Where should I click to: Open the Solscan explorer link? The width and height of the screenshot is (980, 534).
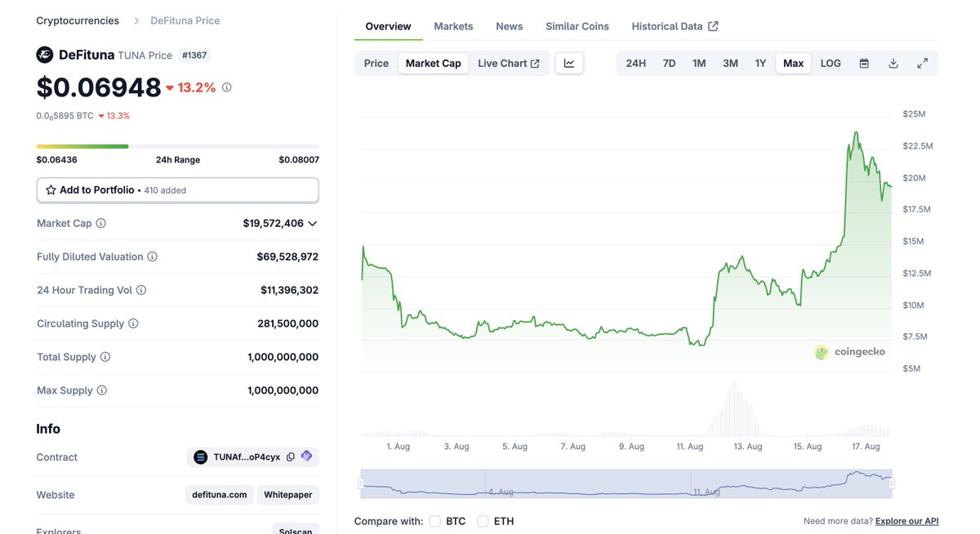[295, 529]
